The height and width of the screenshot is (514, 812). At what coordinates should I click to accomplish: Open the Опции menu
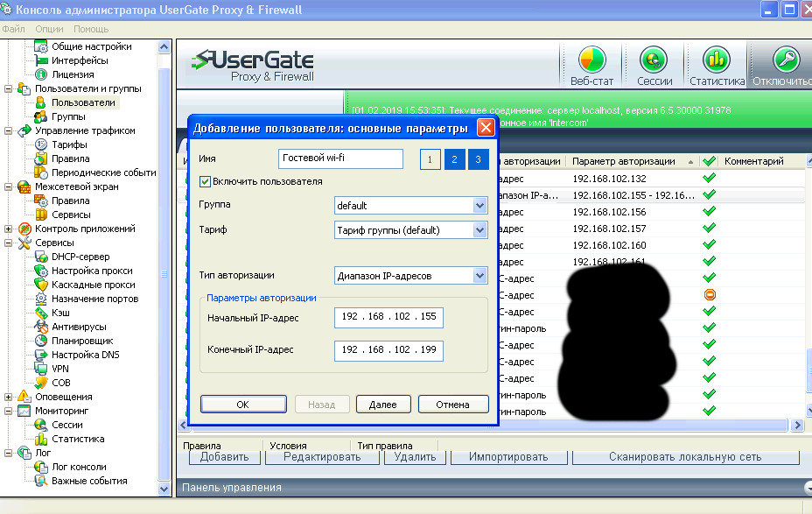pyautogui.click(x=49, y=29)
